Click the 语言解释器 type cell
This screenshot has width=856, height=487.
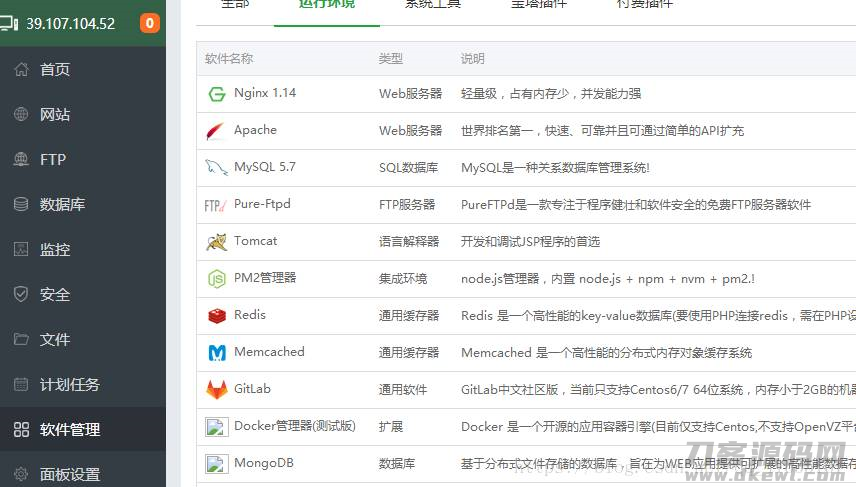click(x=409, y=241)
